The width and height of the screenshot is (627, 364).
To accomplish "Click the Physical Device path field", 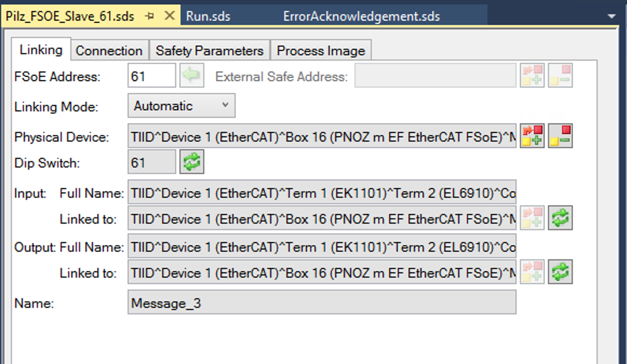I will (x=322, y=136).
